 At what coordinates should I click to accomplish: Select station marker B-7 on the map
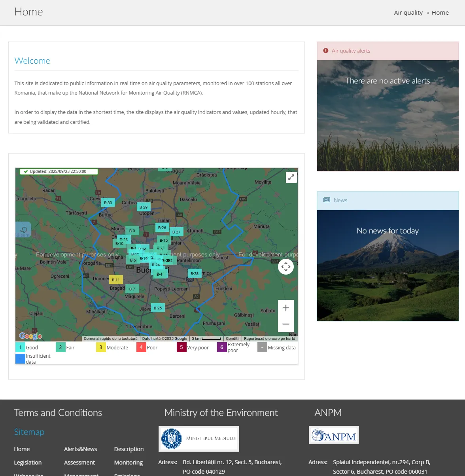[x=132, y=289]
